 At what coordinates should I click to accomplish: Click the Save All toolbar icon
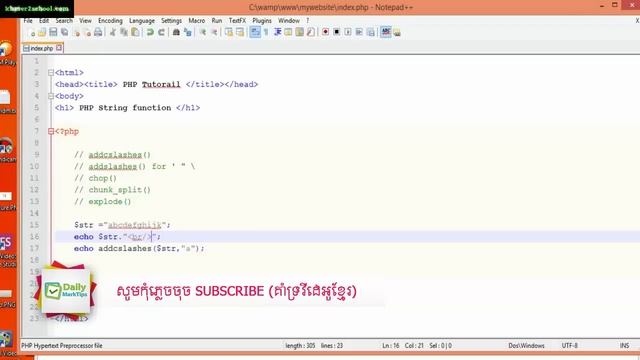[64, 32]
